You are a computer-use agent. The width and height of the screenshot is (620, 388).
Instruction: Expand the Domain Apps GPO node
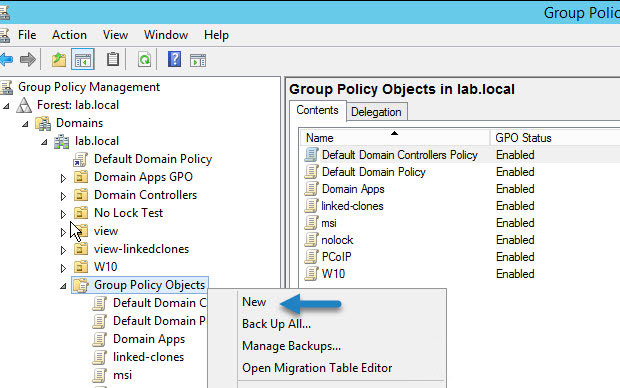(63, 178)
